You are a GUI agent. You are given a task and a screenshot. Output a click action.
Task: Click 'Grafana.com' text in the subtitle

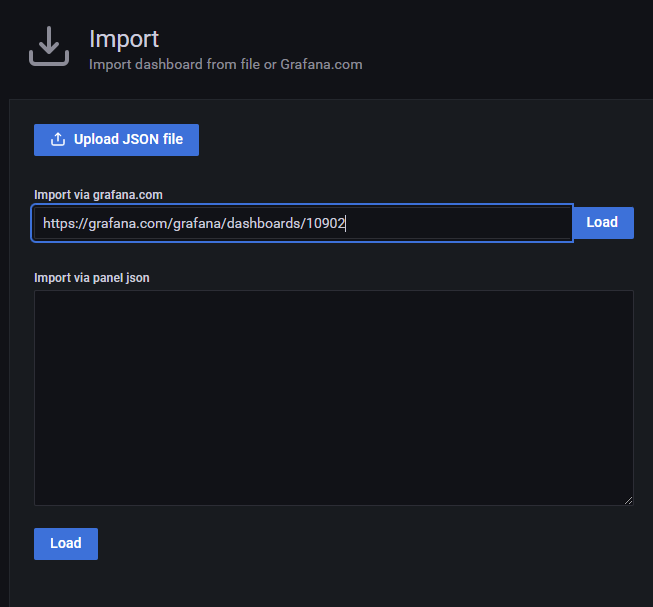click(322, 64)
